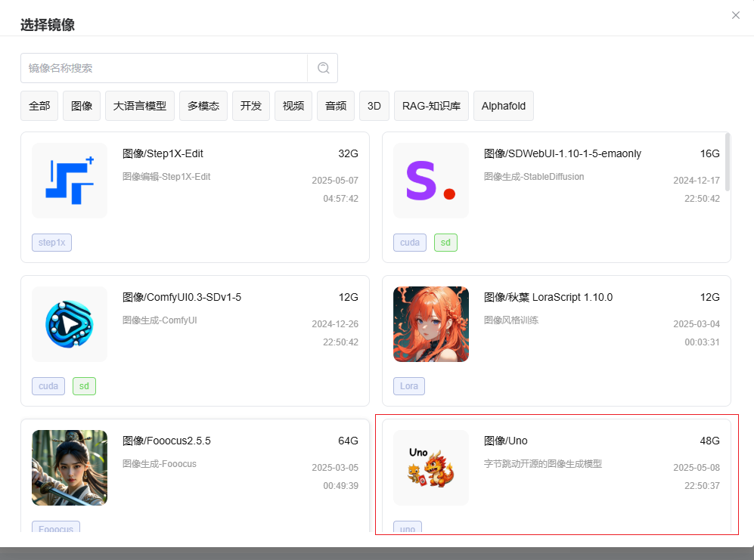This screenshot has width=754, height=560.
Task: Select the 全部 category tab
Action: point(39,106)
